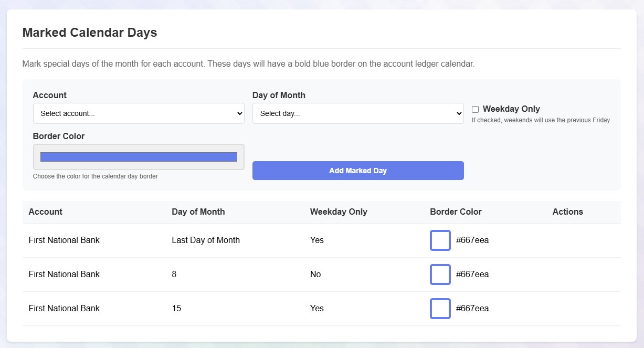
Task: Click the Actions table column header
Action: (567, 212)
